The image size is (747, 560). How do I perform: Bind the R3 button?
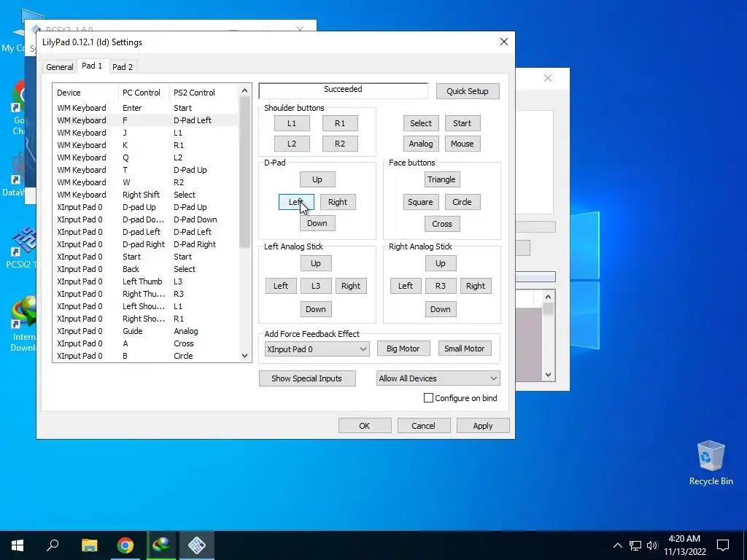click(441, 286)
